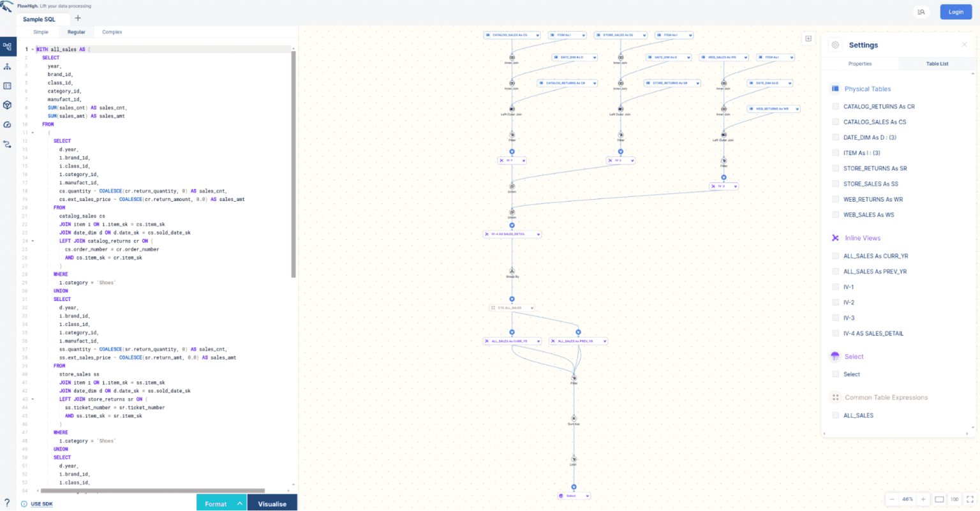Open the hierarchy view icon in sidebar

[x=7, y=66]
